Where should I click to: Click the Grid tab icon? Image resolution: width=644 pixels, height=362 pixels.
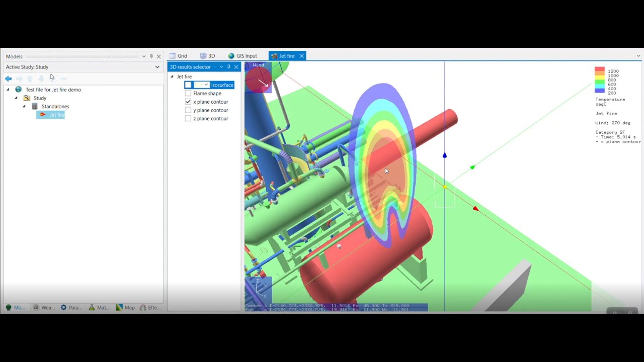(172, 56)
